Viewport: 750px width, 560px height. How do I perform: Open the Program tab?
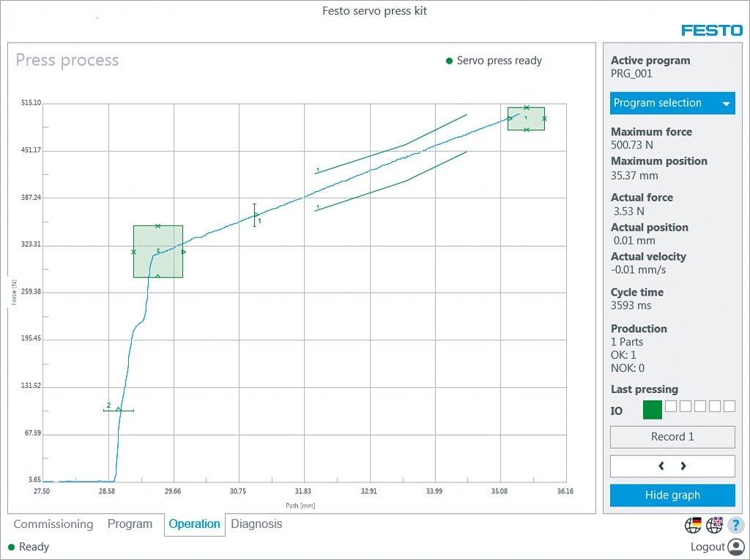pyautogui.click(x=130, y=524)
